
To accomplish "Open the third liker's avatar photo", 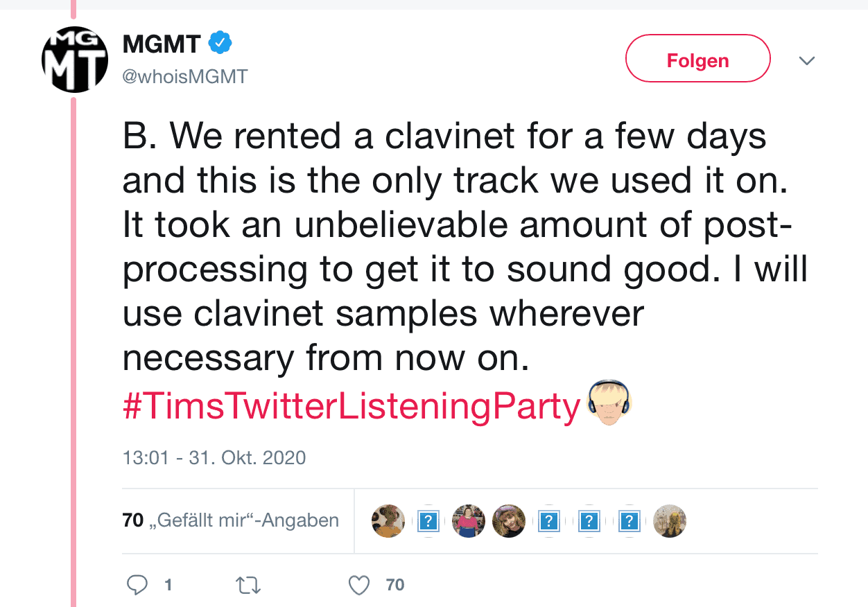I will click(469, 521).
